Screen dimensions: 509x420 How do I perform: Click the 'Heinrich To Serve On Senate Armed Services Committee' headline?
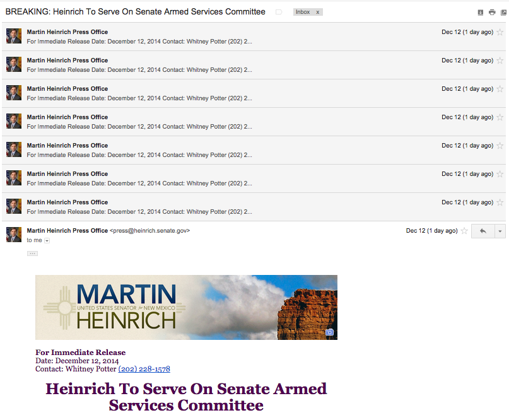point(186,397)
